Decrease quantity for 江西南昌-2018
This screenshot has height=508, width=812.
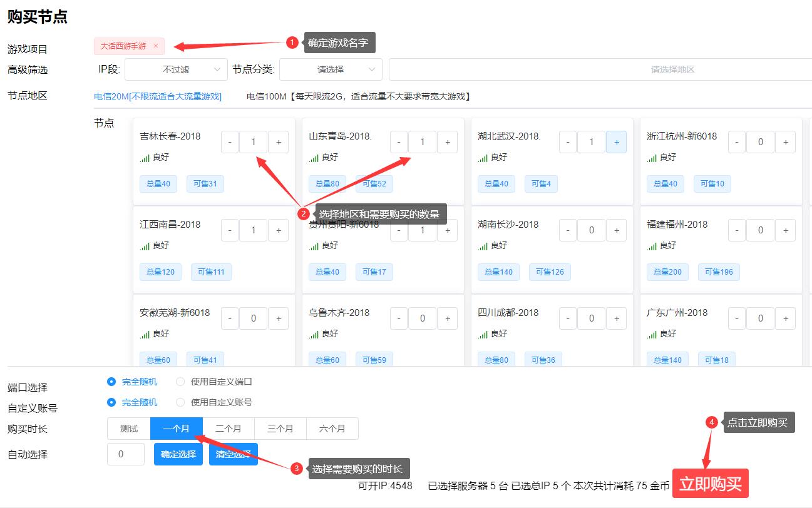(230, 230)
